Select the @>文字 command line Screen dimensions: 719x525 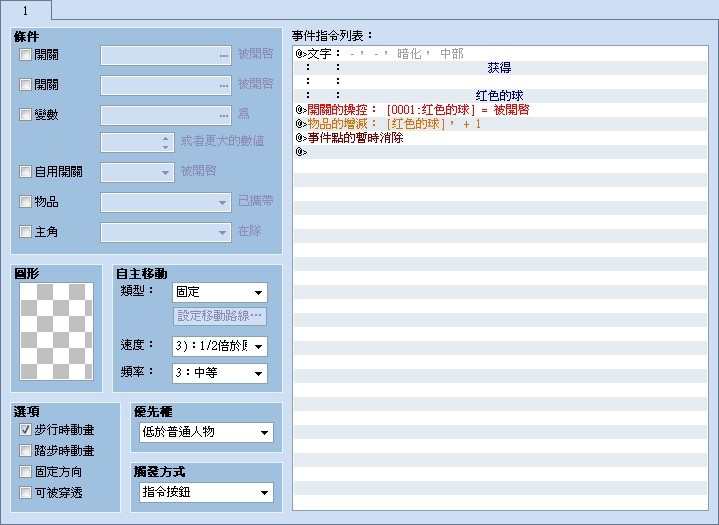click(x=500, y=54)
